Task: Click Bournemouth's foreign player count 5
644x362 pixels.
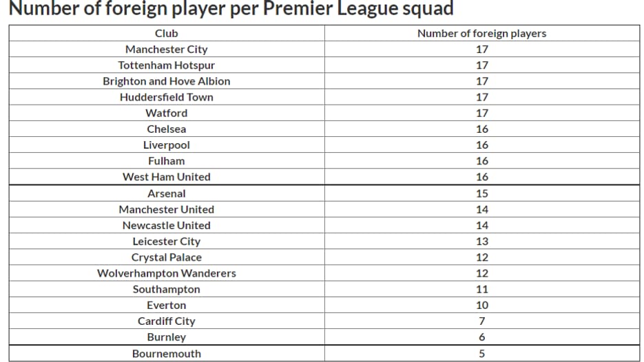Action: (x=481, y=354)
